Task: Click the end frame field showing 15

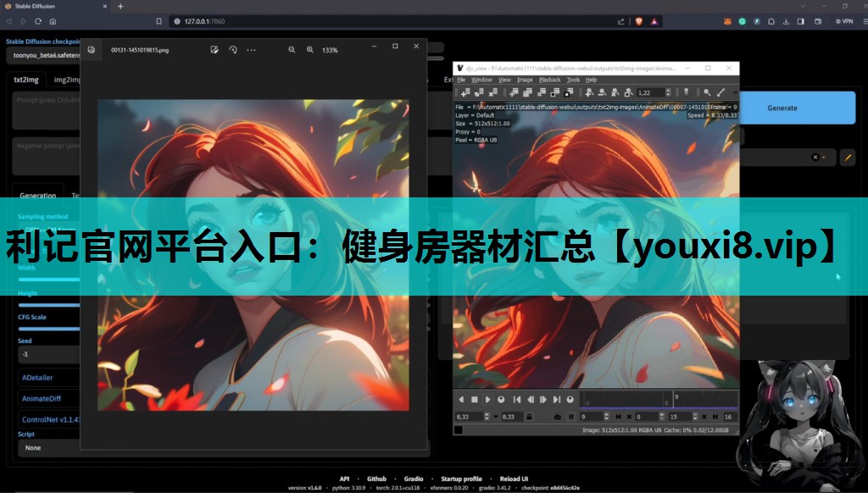Action: click(681, 417)
